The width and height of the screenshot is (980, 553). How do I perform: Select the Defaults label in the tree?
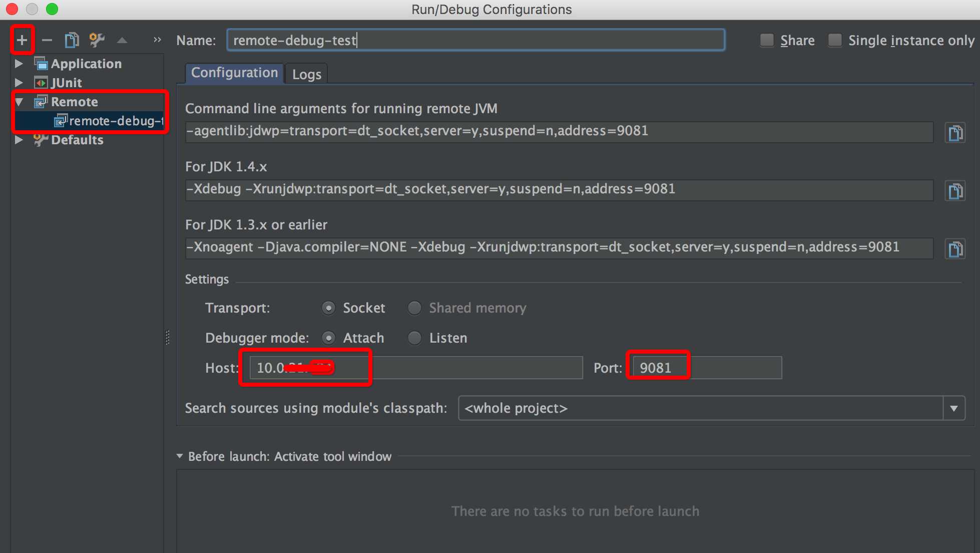click(77, 140)
